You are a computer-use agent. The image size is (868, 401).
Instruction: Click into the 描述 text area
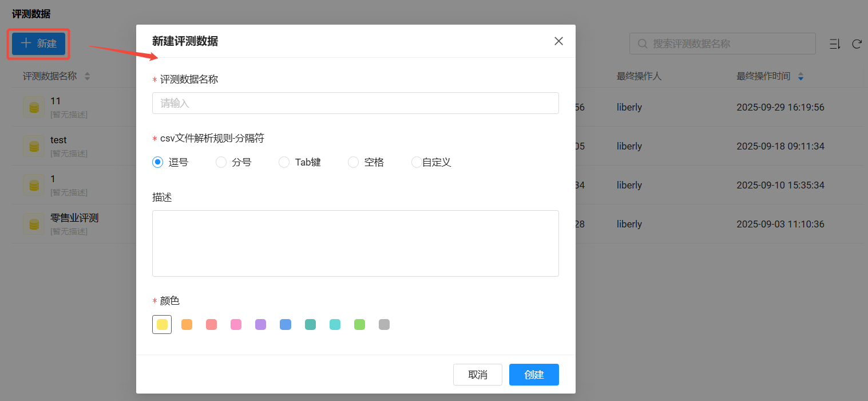point(355,243)
